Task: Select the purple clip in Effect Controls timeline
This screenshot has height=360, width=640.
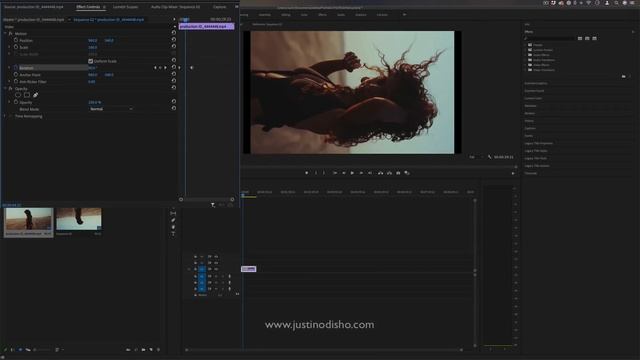Action: 207,26
